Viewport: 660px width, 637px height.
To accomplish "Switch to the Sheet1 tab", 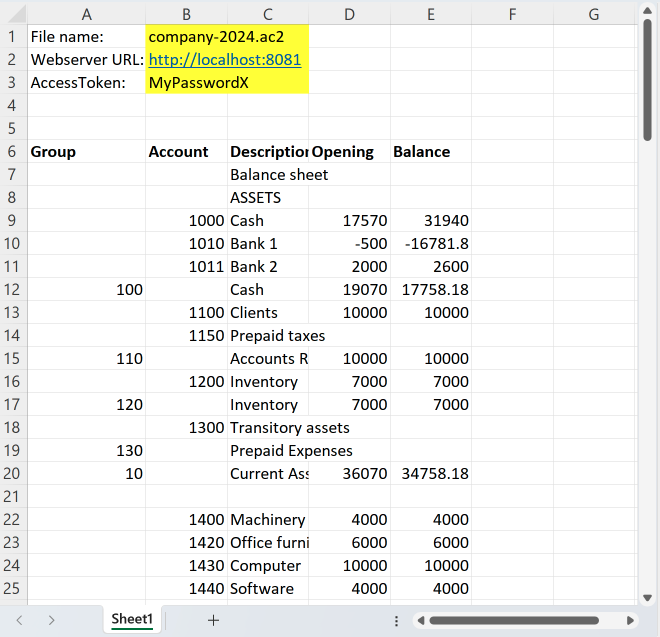I will 132,620.
